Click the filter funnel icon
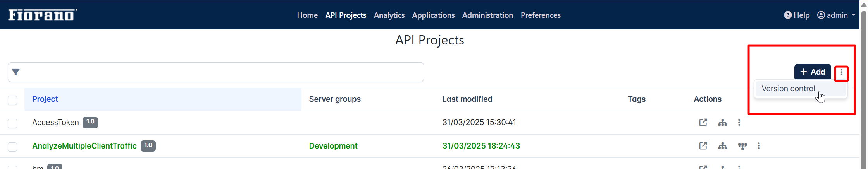Image resolution: width=868 pixels, height=169 pixels. [16, 72]
